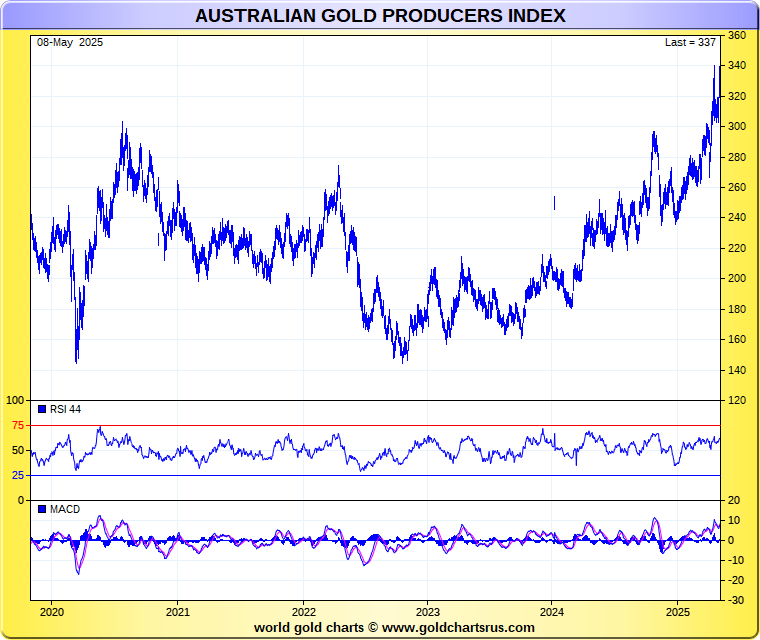Click the 320 price axis label
Image resolution: width=760 pixels, height=640 pixels.
[x=737, y=96]
